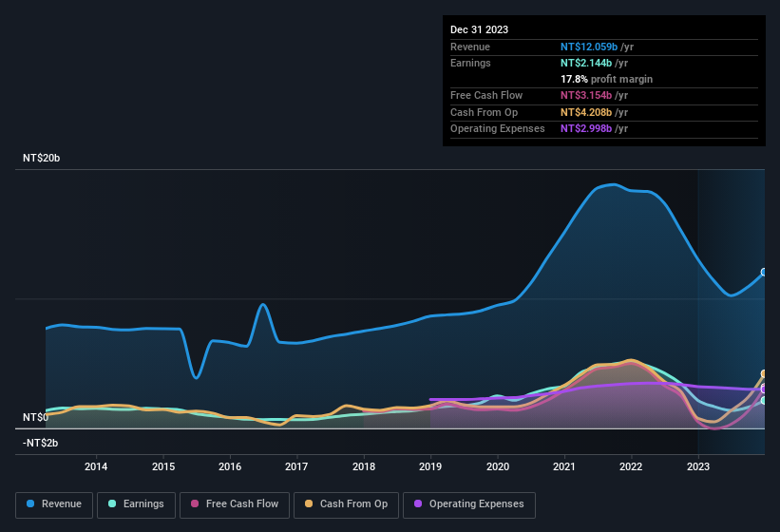Click the Free Cash Flow tooltip label
This screenshot has height=532, width=780.
pyautogui.click(x=486, y=95)
